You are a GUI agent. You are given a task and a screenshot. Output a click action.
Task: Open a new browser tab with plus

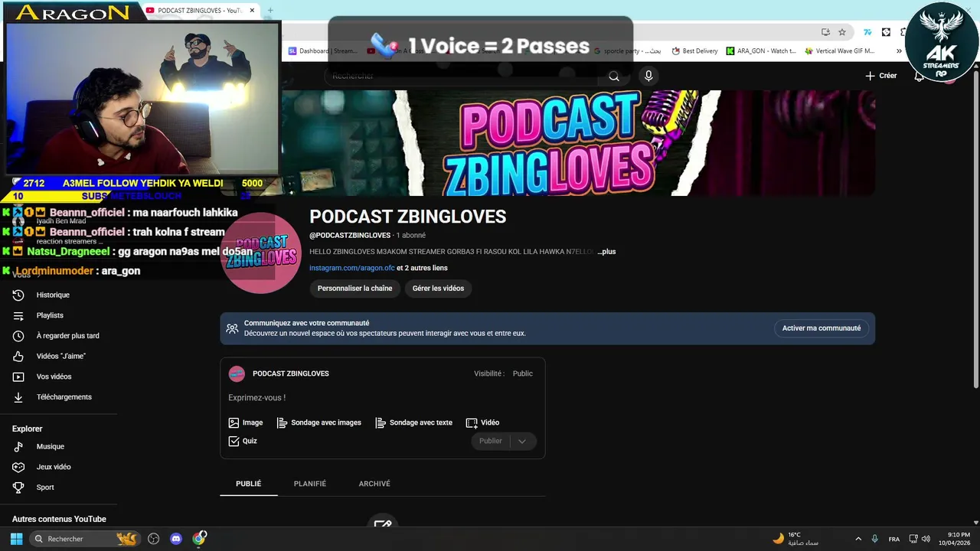click(x=270, y=11)
